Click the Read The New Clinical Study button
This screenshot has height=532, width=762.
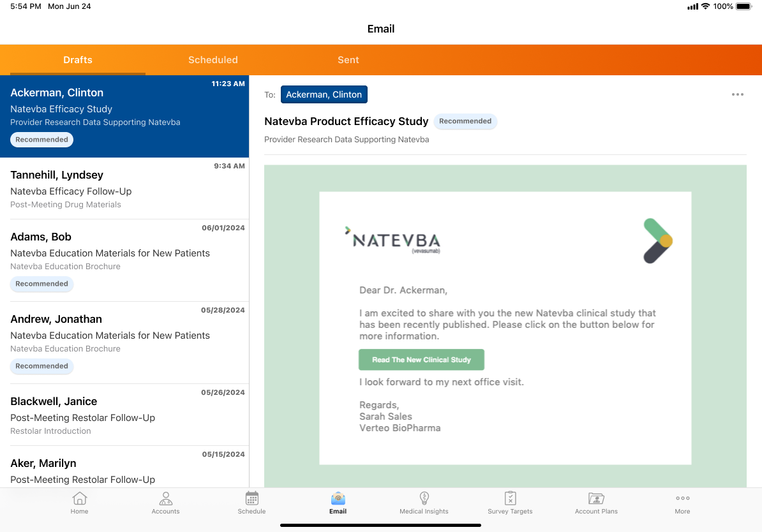(x=421, y=360)
